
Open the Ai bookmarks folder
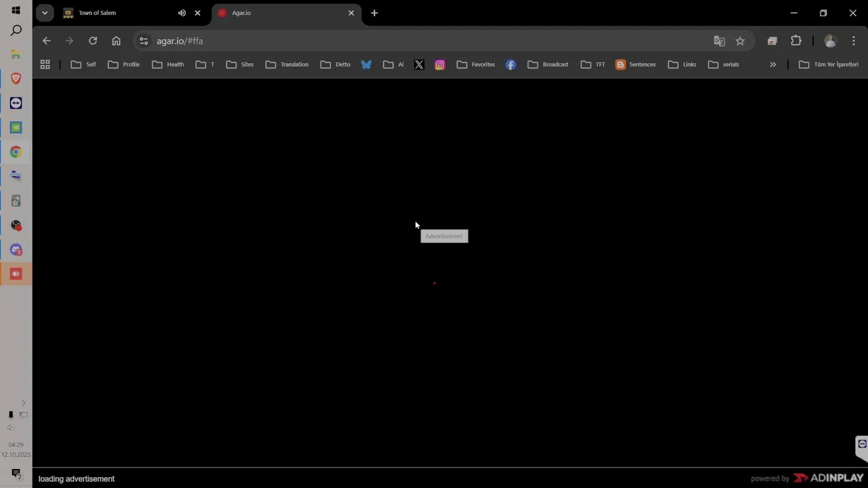pyautogui.click(x=393, y=64)
